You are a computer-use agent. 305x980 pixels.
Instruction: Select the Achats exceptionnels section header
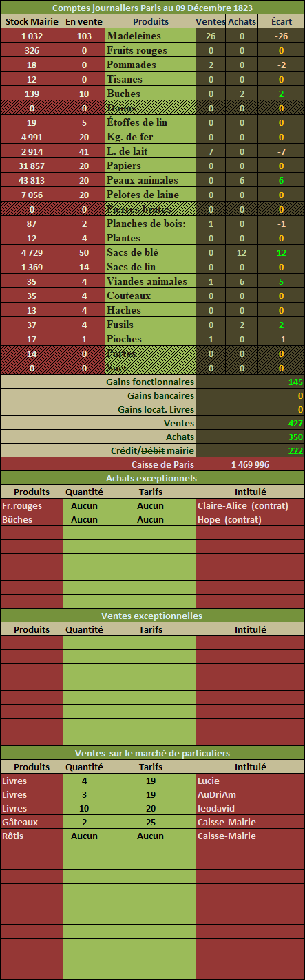(152, 478)
